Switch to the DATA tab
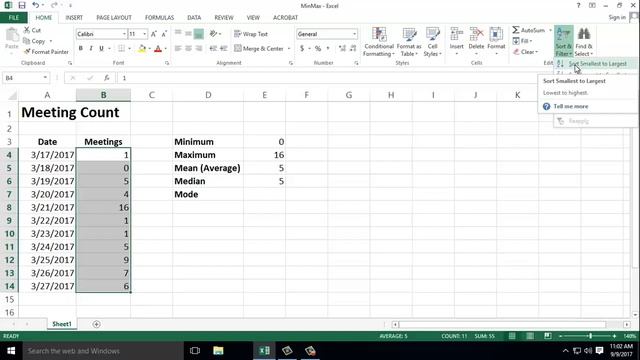The width and height of the screenshot is (640, 360). (x=194, y=18)
